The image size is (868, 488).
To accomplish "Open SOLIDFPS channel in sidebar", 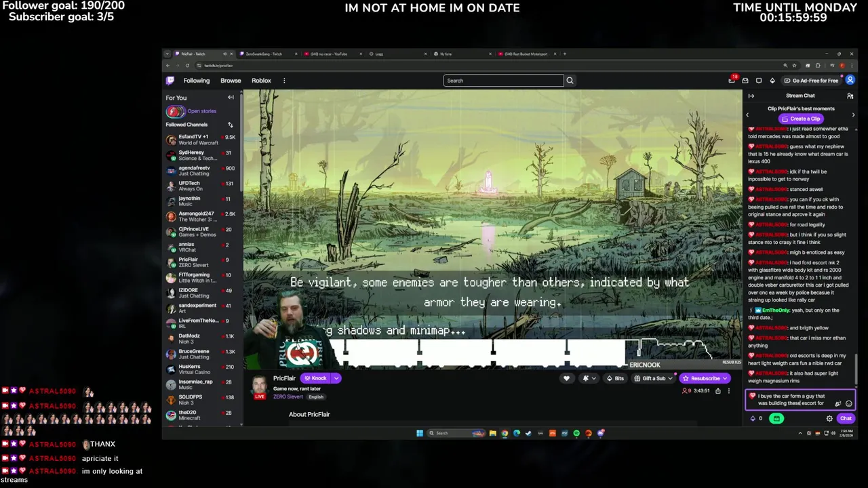I will point(201,399).
